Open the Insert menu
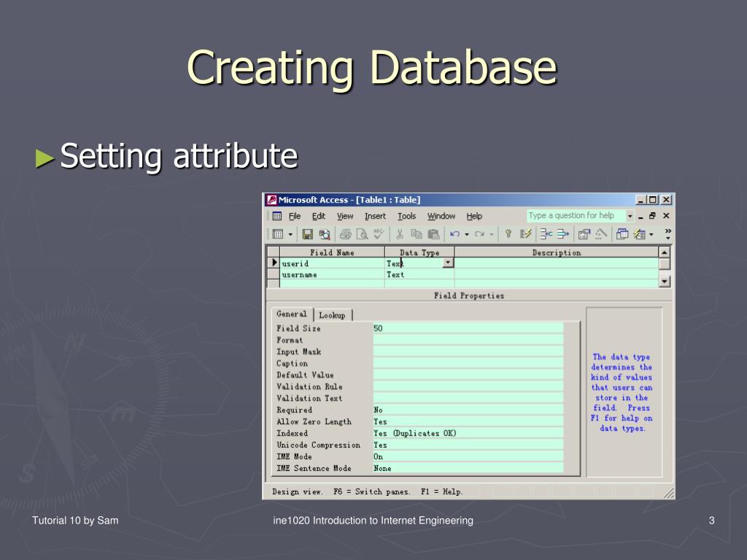 (376, 216)
